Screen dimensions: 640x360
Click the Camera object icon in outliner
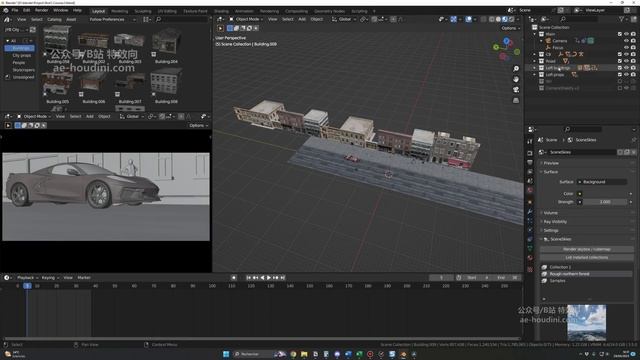[548, 41]
